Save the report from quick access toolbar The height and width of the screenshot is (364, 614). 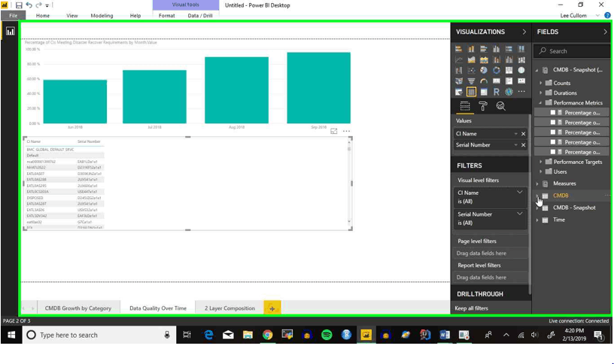(x=19, y=5)
